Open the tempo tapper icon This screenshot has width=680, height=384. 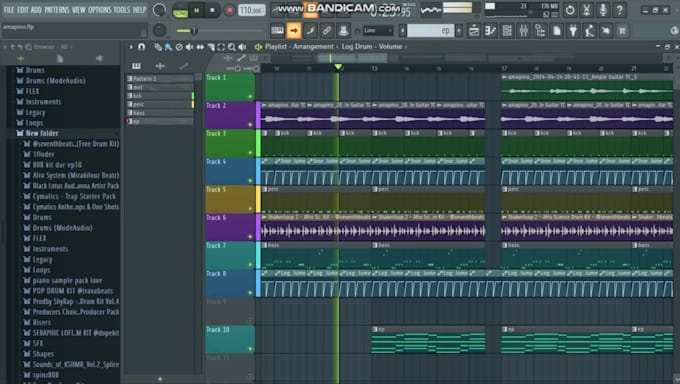(589, 31)
